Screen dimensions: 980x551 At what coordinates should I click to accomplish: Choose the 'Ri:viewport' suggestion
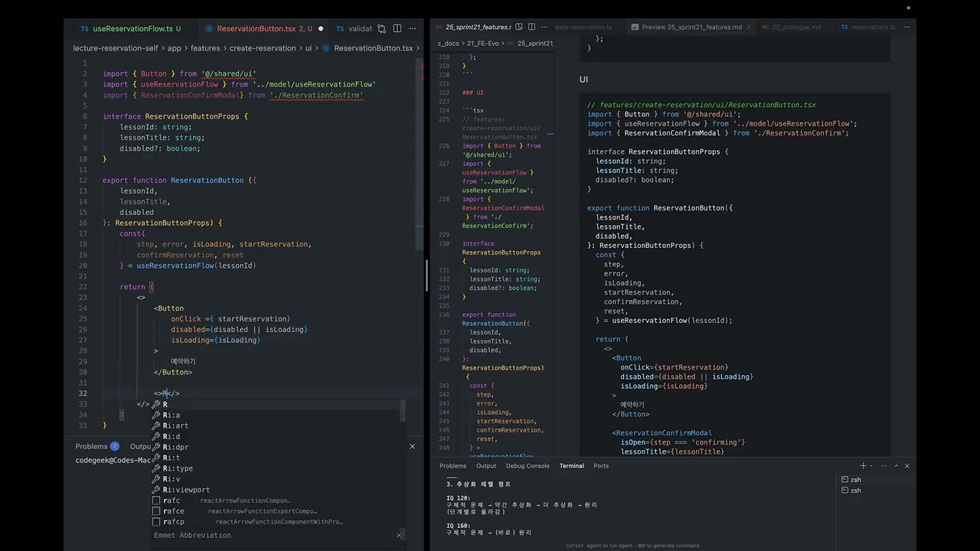(276, 490)
